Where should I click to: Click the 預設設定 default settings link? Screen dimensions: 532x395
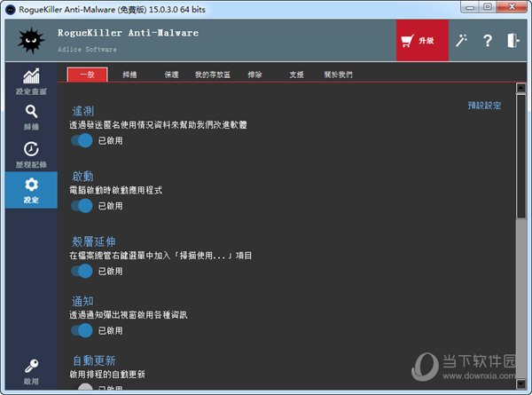[x=484, y=106]
